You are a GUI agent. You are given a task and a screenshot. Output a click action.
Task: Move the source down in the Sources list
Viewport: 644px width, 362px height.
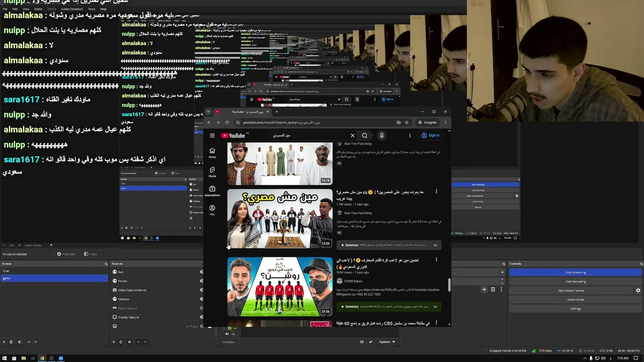145,342
